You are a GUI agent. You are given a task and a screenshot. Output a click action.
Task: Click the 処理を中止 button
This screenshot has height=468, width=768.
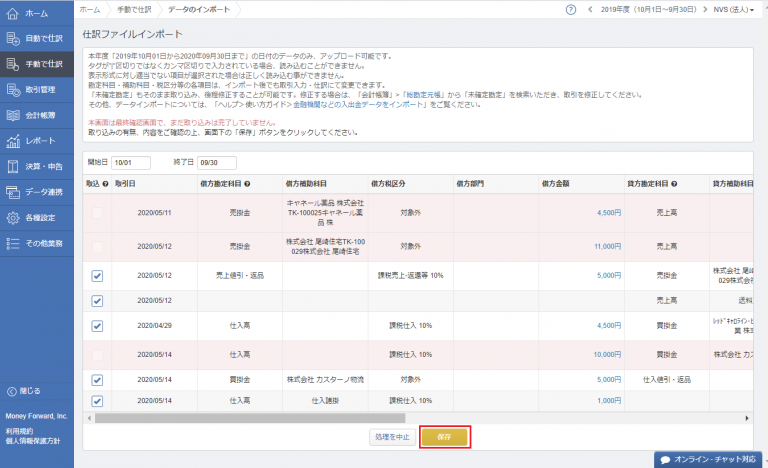click(392, 437)
